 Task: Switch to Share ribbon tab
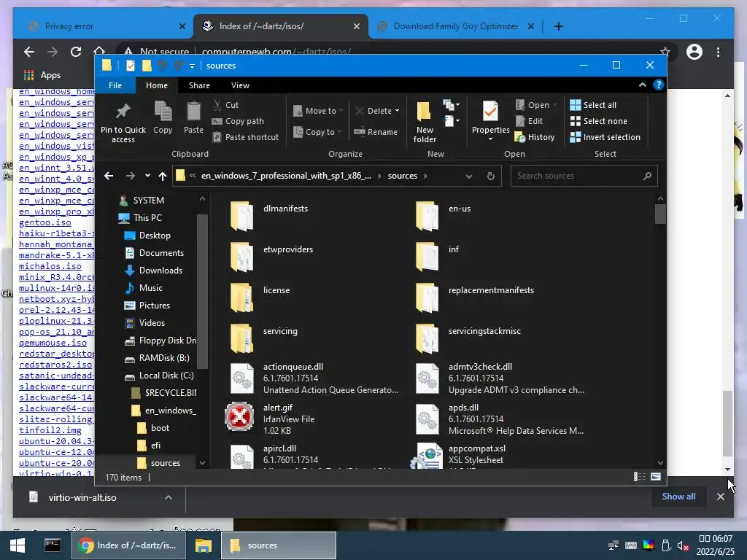(199, 85)
